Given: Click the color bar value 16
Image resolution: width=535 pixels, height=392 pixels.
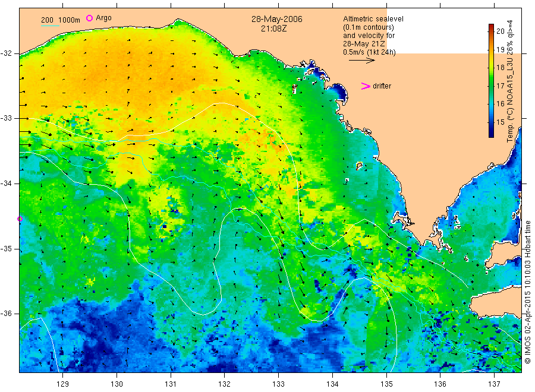Looking at the screenshot, I should pos(500,103).
